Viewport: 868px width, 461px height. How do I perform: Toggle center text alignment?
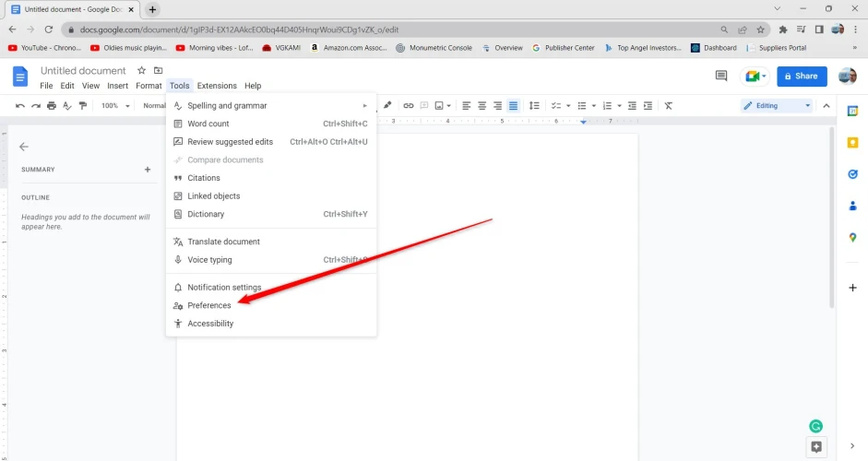pos(482,106)
